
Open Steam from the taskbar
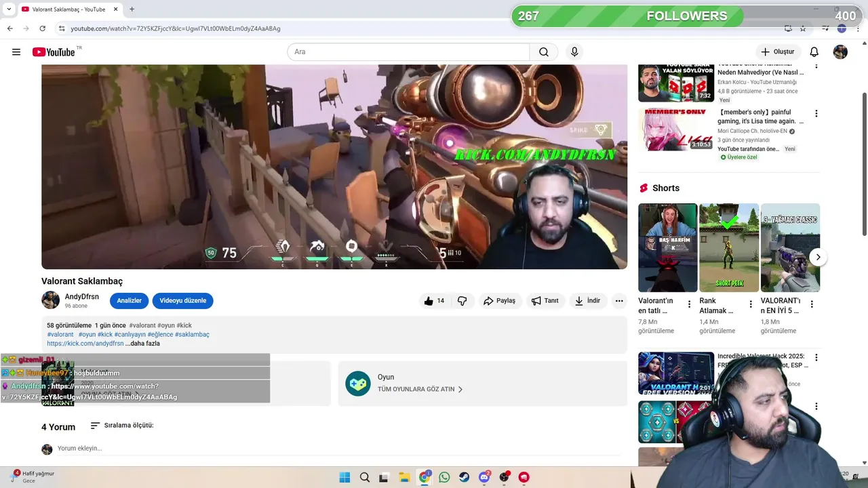465,477
